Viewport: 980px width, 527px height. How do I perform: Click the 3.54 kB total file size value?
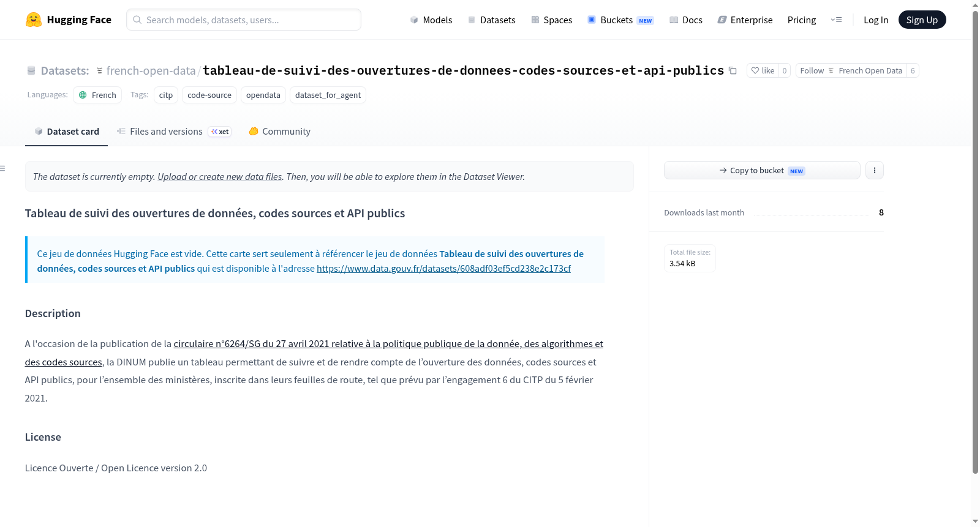click(682, 263)
